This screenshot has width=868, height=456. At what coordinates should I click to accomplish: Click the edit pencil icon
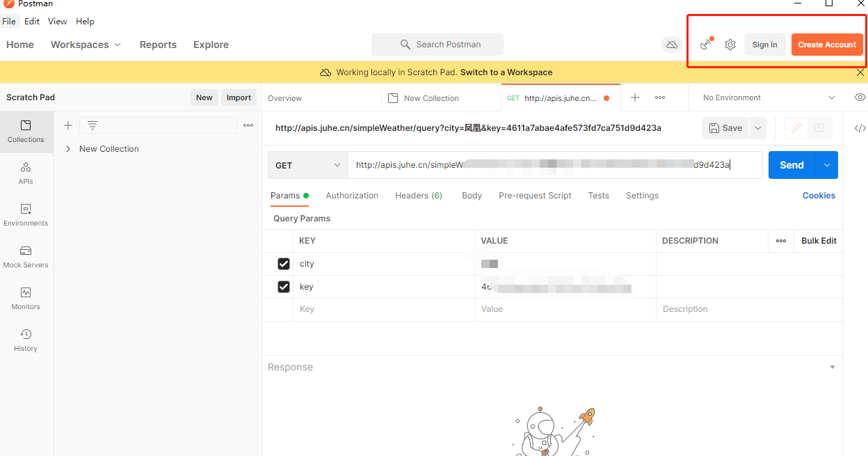pos(796,128)
